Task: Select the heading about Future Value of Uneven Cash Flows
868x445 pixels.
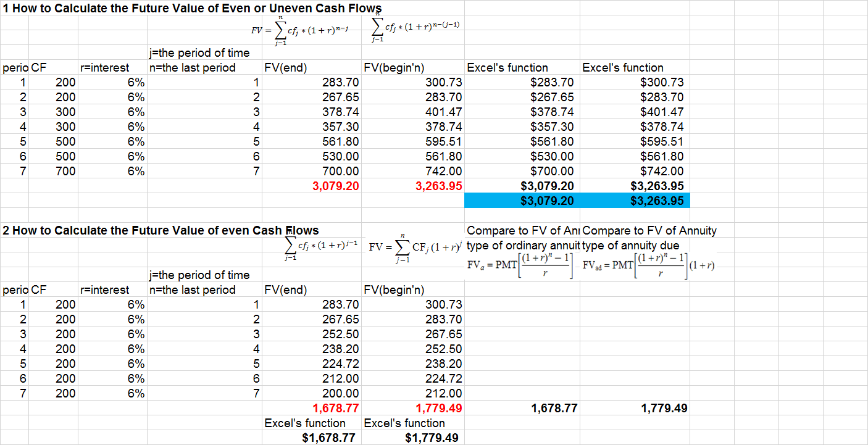Action: (x=185, y=9)
